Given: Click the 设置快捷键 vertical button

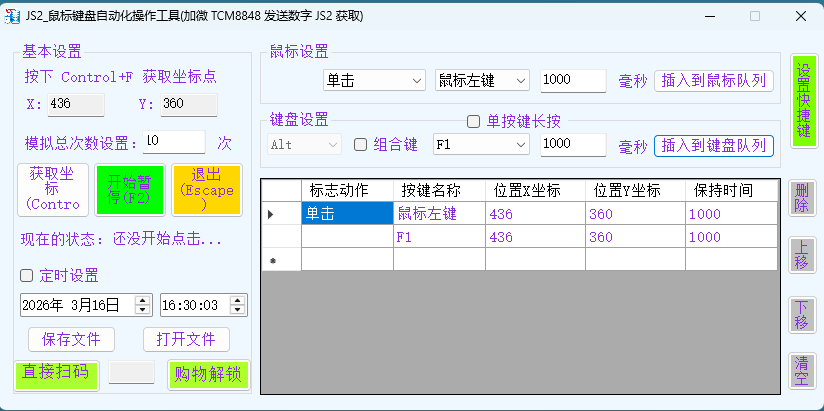Looking at the screenshot, I should coord(804,101).
